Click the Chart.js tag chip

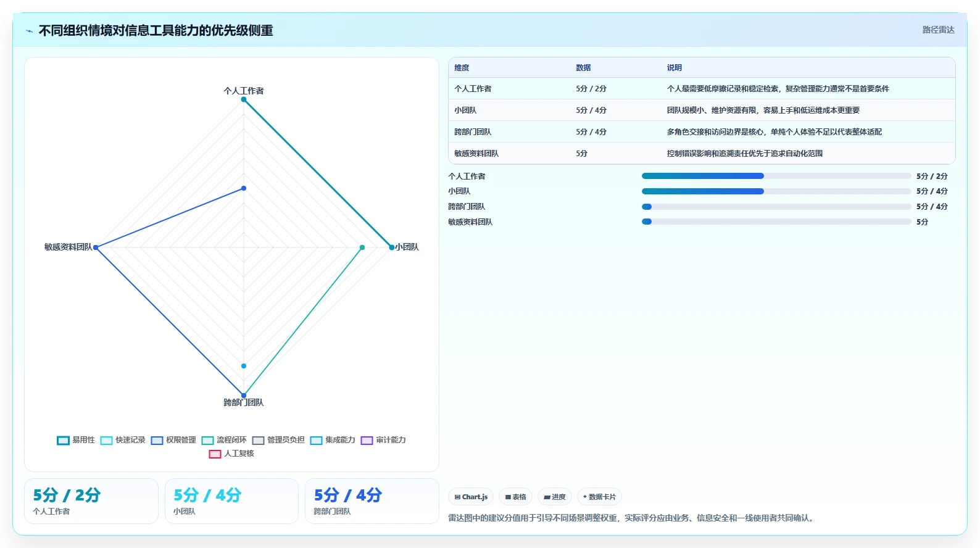point(471,497)
